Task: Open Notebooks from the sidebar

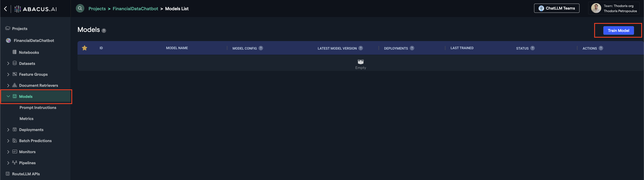Action: [x=29, y=52]
